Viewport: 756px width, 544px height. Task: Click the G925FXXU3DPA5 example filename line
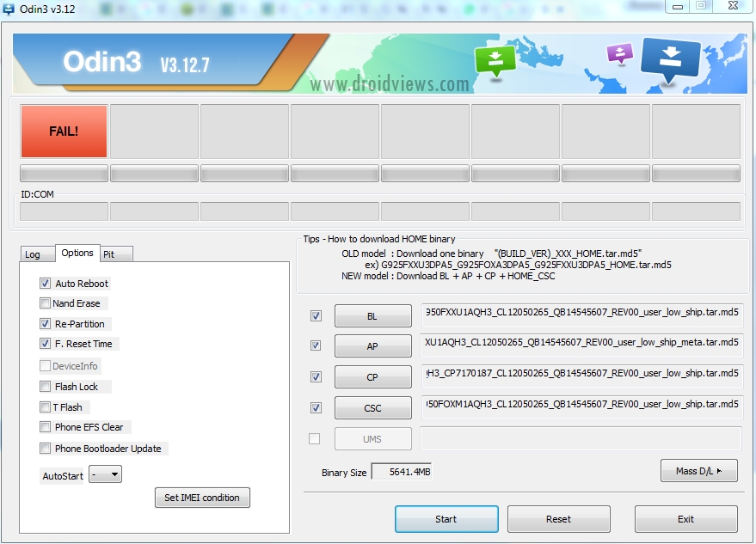[518, 265]
